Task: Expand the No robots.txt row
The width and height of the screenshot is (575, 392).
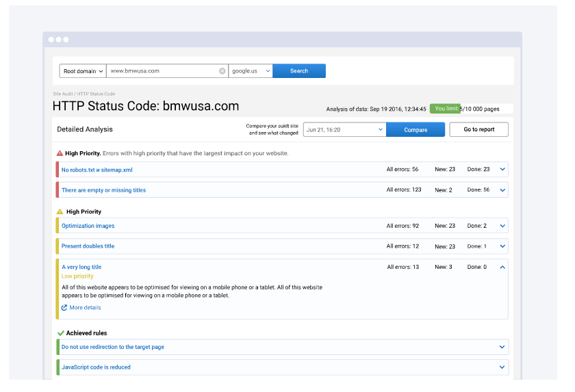Action: click(x=502, y=169)
